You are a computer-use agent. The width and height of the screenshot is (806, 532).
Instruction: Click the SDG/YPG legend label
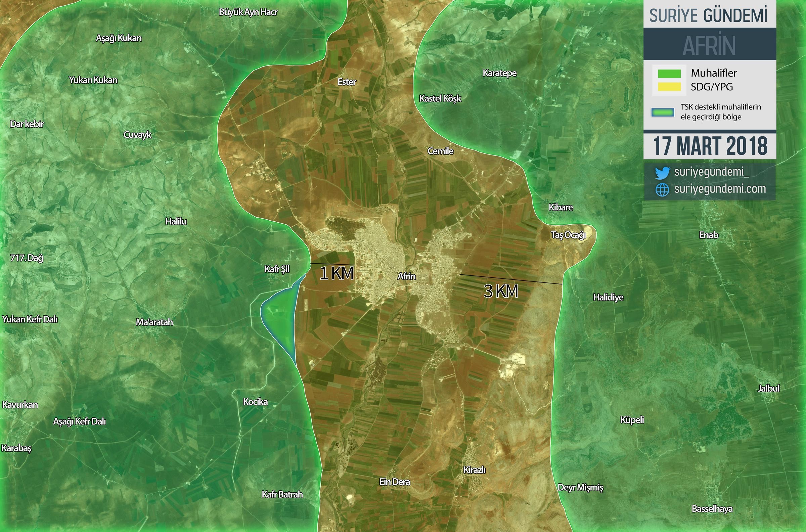712,87
